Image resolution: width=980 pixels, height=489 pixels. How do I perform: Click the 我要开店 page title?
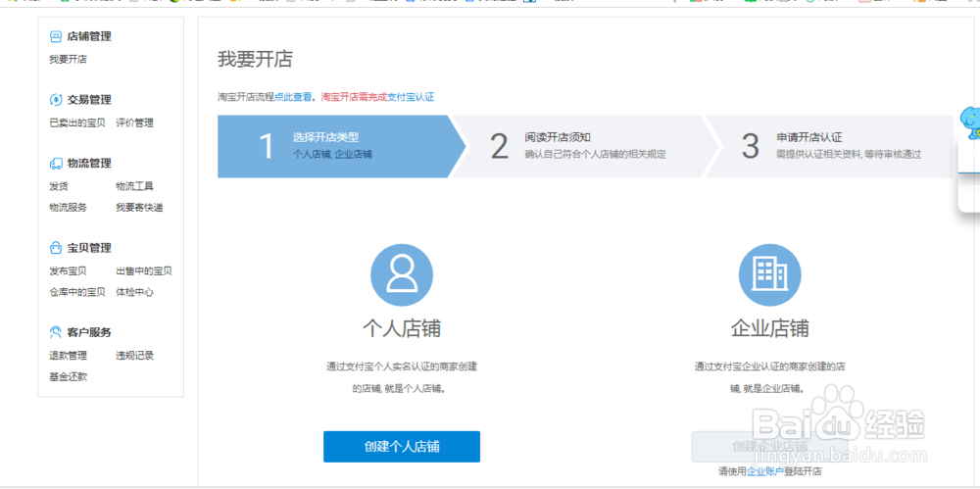pyautogui.click(x=255, y=60)
